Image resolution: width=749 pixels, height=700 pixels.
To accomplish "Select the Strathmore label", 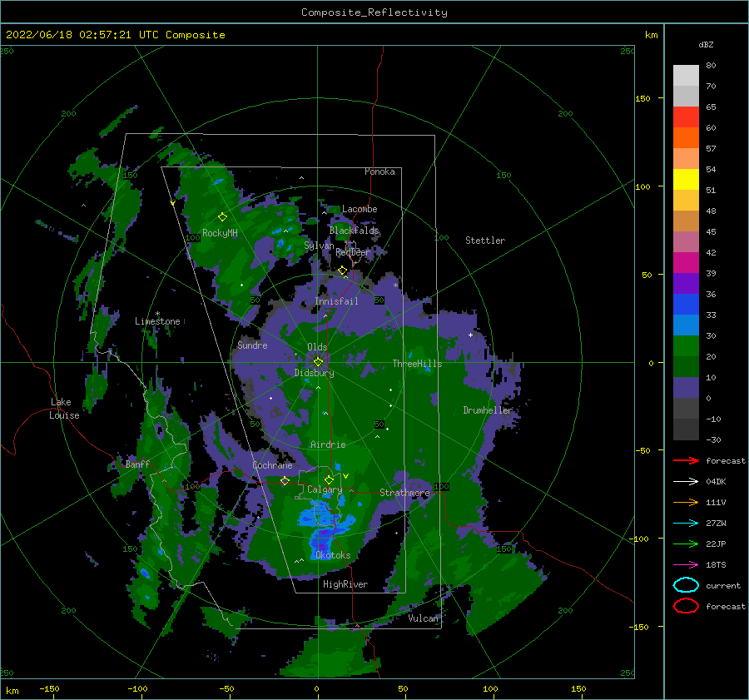I will pos(404,493).
